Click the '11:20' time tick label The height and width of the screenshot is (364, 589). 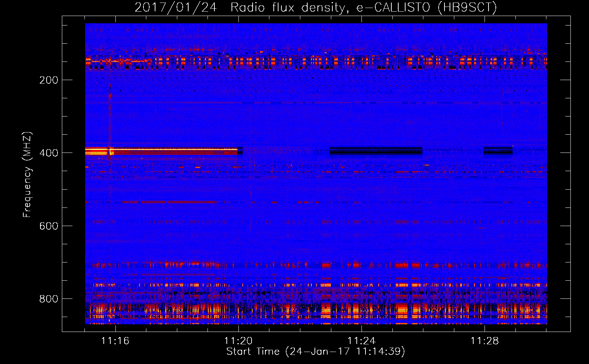point(238,341)
